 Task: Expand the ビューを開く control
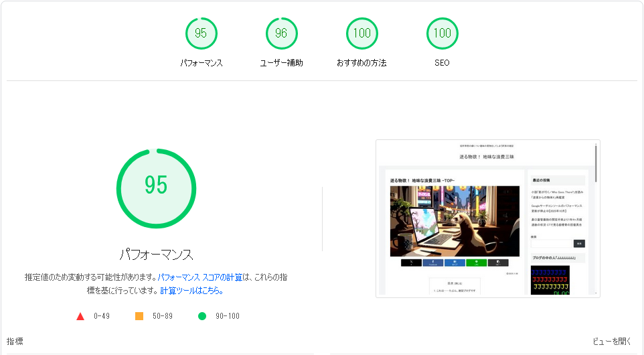point(612,341)
